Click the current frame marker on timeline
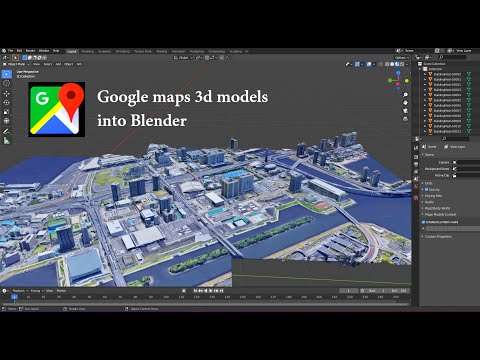The image size is (480, 360). tap(14, 297)
